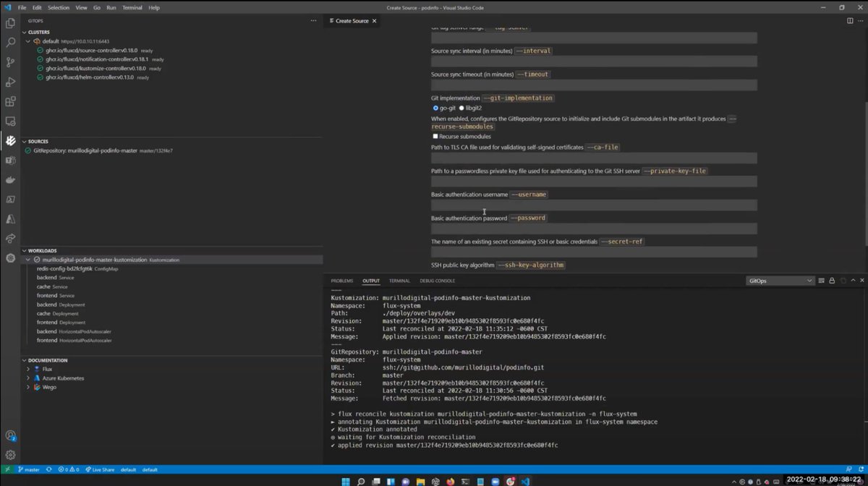Expand the Flux documentation node
The width and height of the screenshot is (868, 486).
pos(28,369)
